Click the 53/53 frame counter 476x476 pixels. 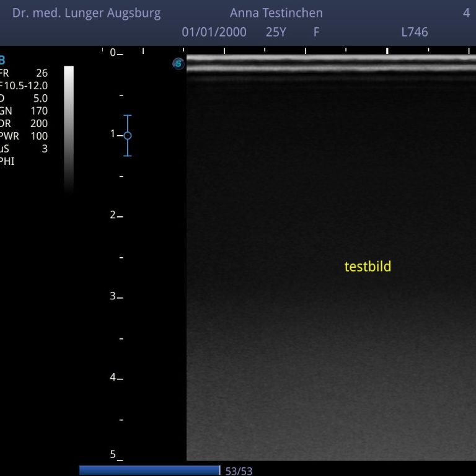[239, 470]
